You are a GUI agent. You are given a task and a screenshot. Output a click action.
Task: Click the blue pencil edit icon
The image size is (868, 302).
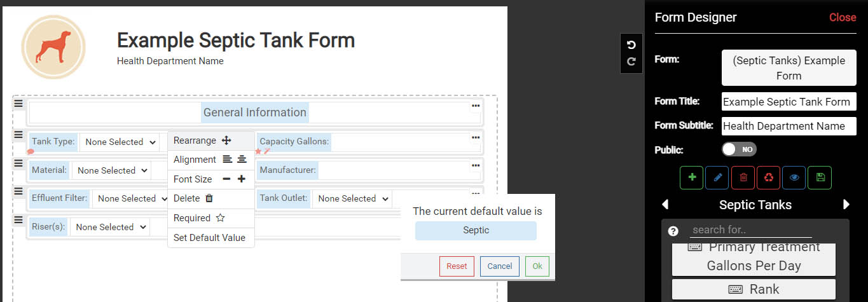[x=717, y=177]
